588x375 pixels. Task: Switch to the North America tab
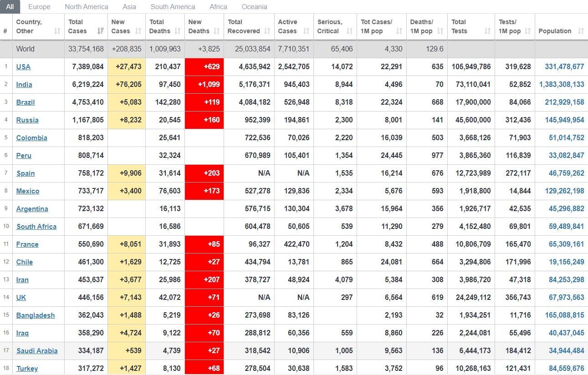point(87,7)
